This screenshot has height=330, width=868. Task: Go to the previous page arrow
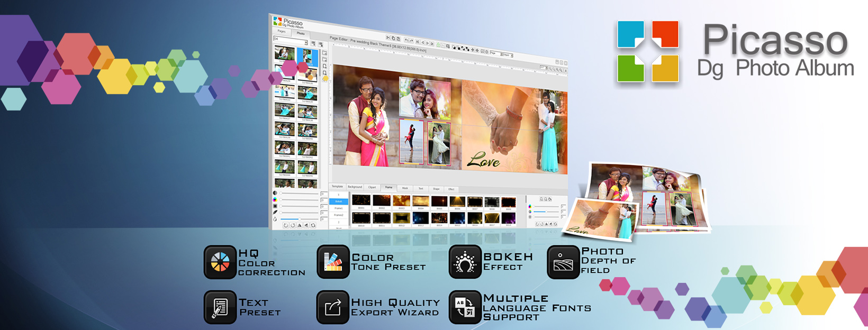click(x=422, y=42)
